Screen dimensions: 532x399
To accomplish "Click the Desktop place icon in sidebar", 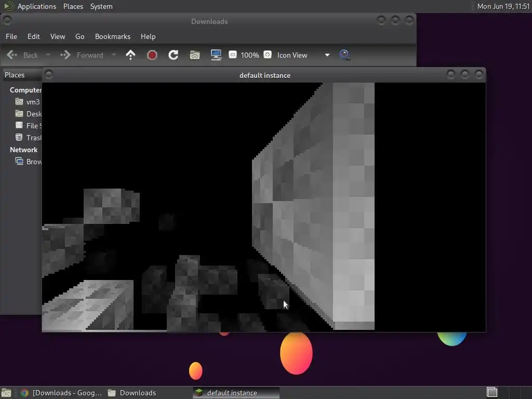I will coord(19,114).
